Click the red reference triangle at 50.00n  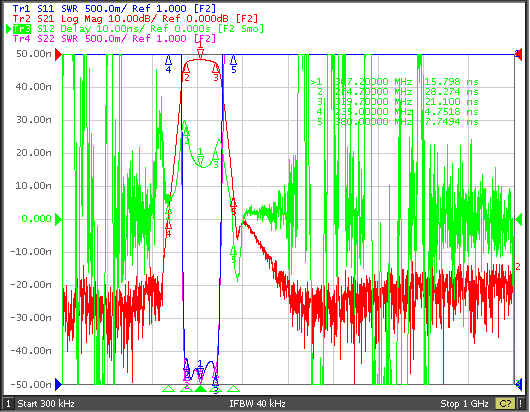pyautogui.click(x=58, y=54)
